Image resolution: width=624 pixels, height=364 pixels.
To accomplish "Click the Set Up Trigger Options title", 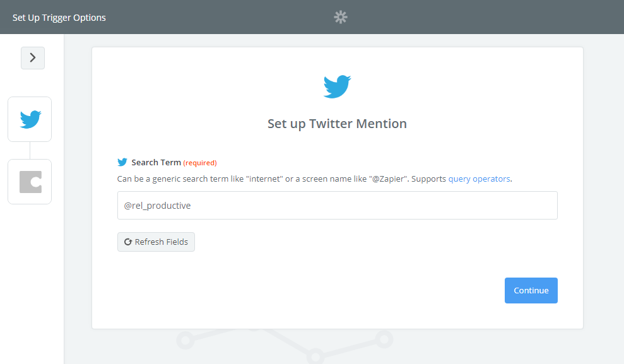I will (x=59, y=18).
